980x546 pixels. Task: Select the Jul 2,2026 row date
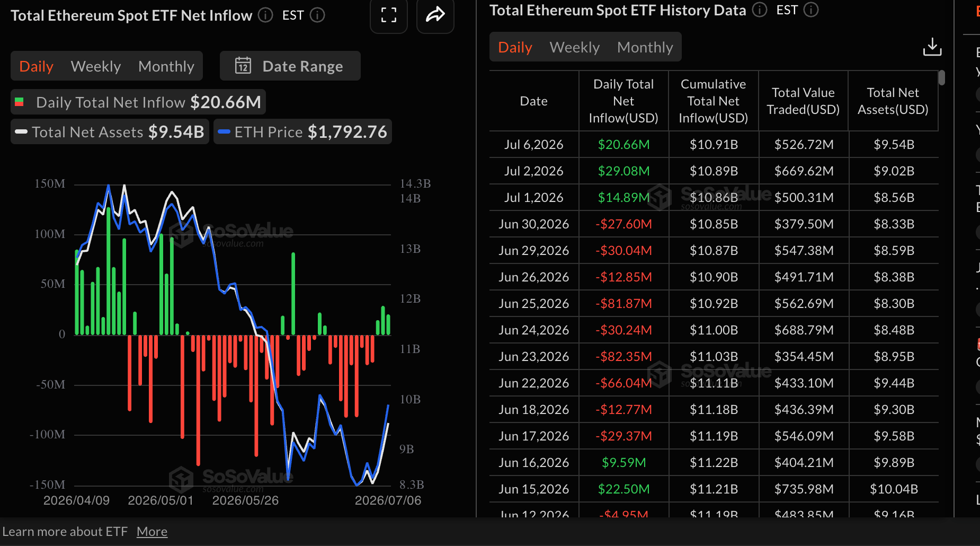[534, 171]
